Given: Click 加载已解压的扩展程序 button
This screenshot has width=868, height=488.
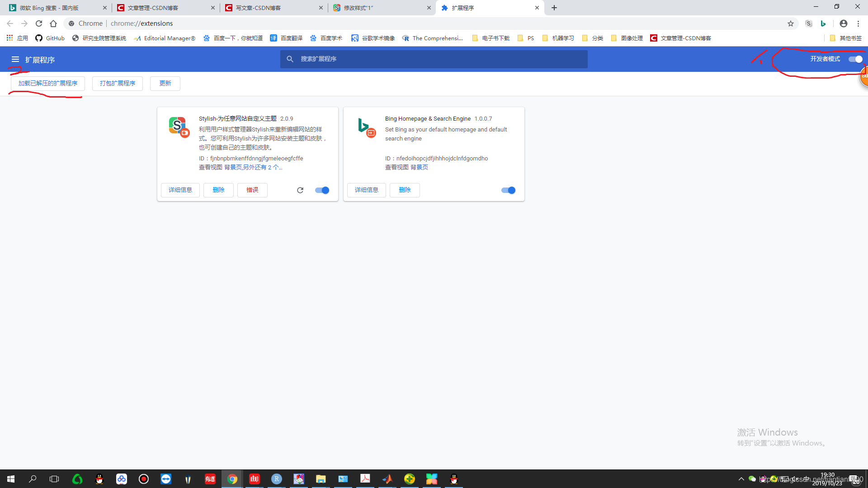Looking at the screenshot, I should pyautogui.click(x=48, y=84).
